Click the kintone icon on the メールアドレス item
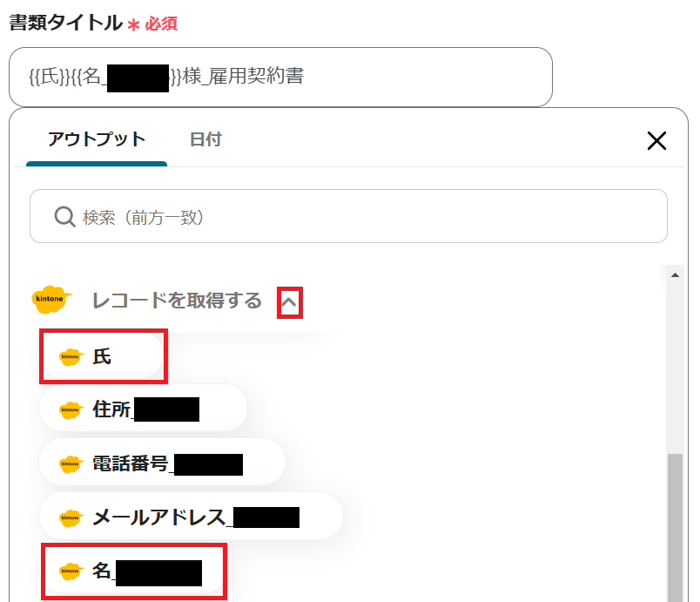 point(71,518)
